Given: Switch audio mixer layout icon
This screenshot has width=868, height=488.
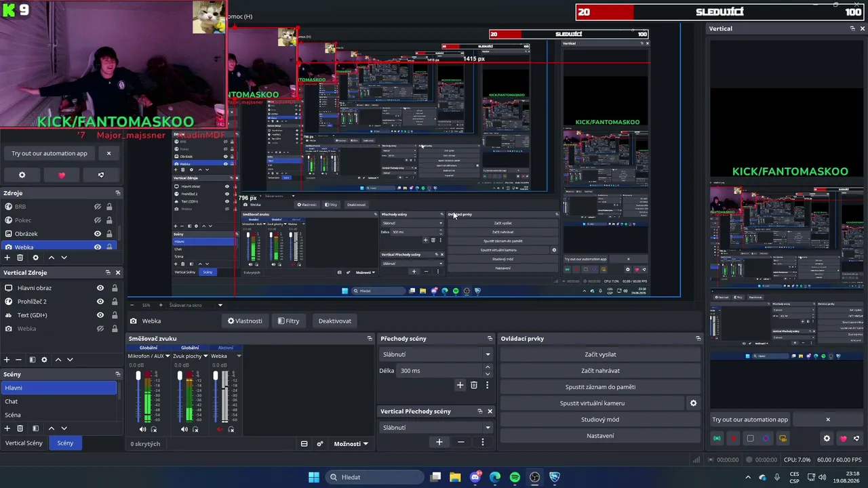Looking at the screenshot, I should pos(304,444).
